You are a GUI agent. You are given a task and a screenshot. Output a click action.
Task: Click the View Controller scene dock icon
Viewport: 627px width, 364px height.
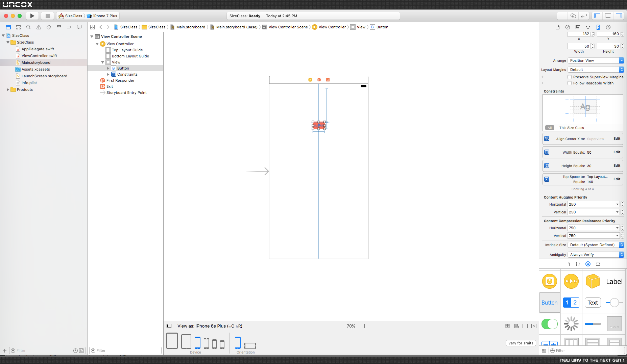(x=310, y=80)
